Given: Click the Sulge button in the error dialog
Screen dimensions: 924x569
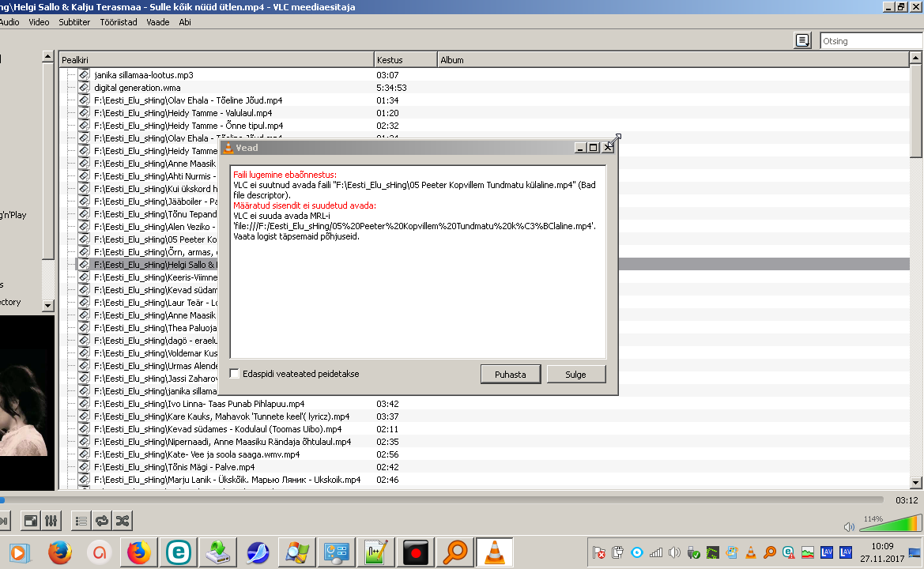Looking at the screenshot, I should (575, 374).
